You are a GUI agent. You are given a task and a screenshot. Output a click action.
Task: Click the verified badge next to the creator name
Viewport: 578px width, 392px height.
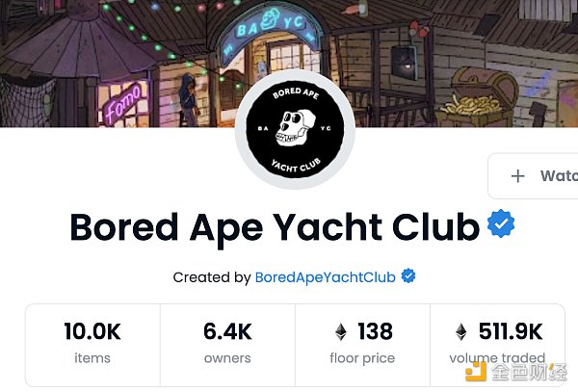tap(408, 276)
